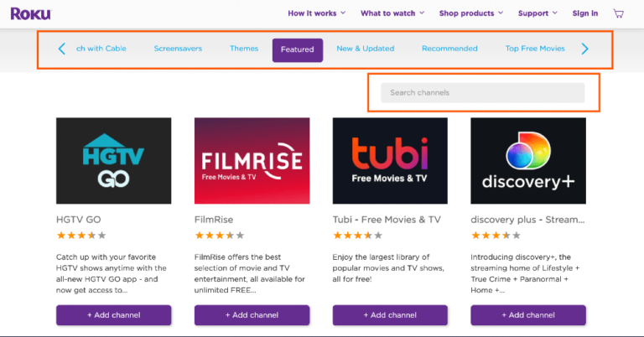Select the Featured tab
Image resolution: width=644 pixels, height=337 pixels.
coord(298,50)
